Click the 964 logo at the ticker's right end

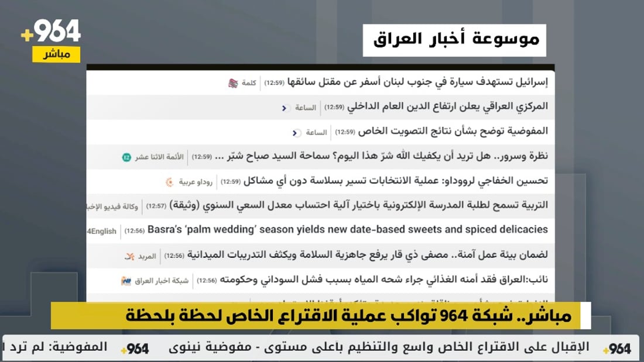(x=617, y=349)
